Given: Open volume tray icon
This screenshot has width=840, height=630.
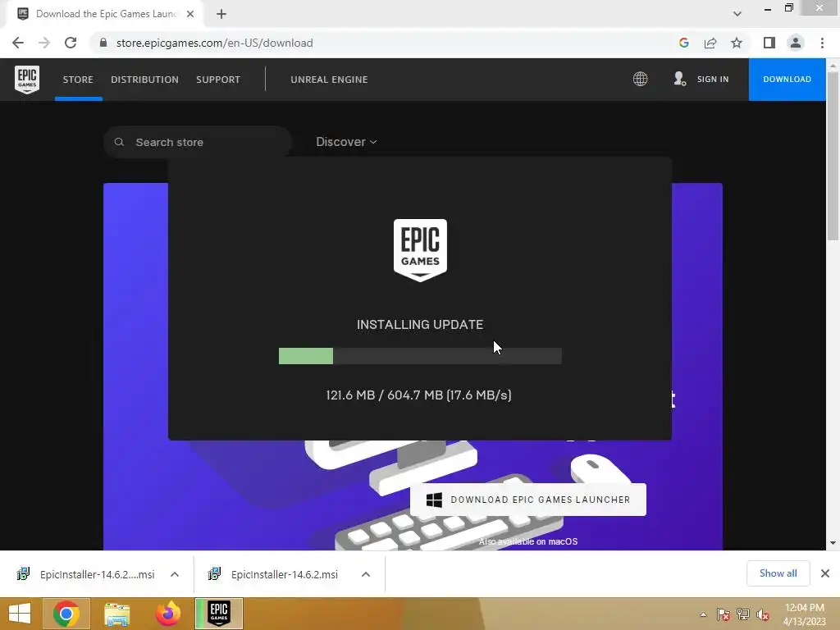Looking at the screenshot, I should pos(763,615).
